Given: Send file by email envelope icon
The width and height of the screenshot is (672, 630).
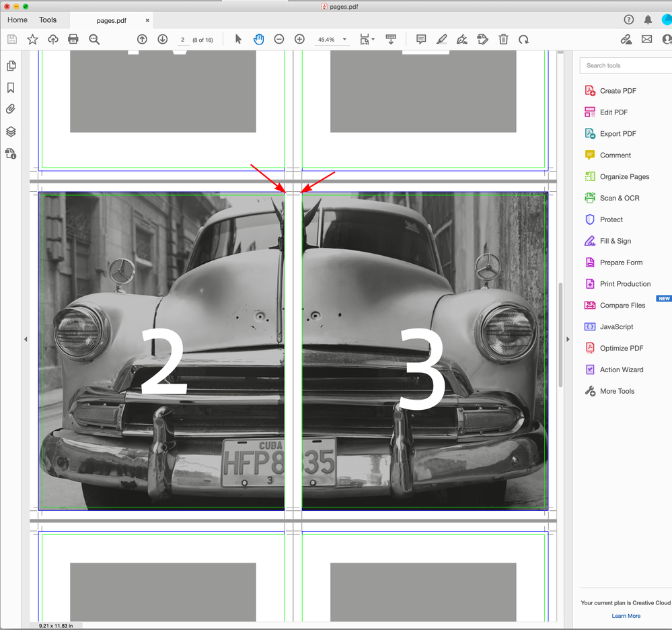Looking at the screenshot, I should pos(646,40).
